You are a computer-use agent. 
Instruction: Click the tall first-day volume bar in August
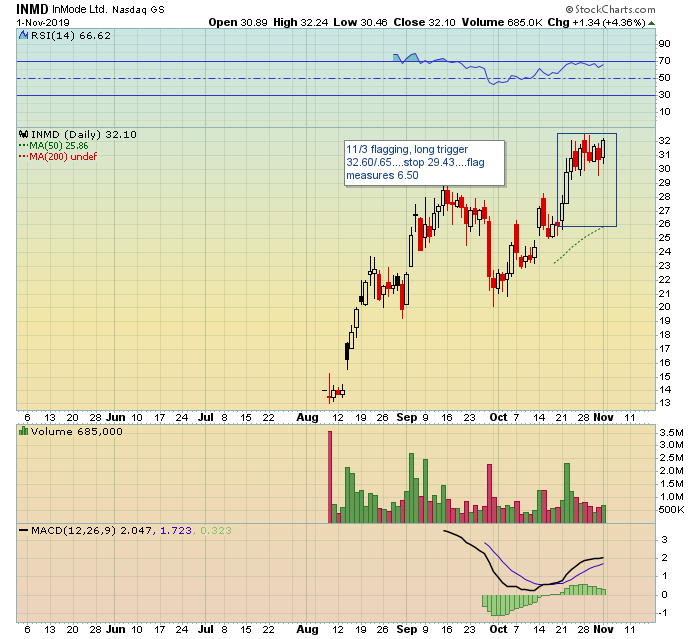pos(330,476)
